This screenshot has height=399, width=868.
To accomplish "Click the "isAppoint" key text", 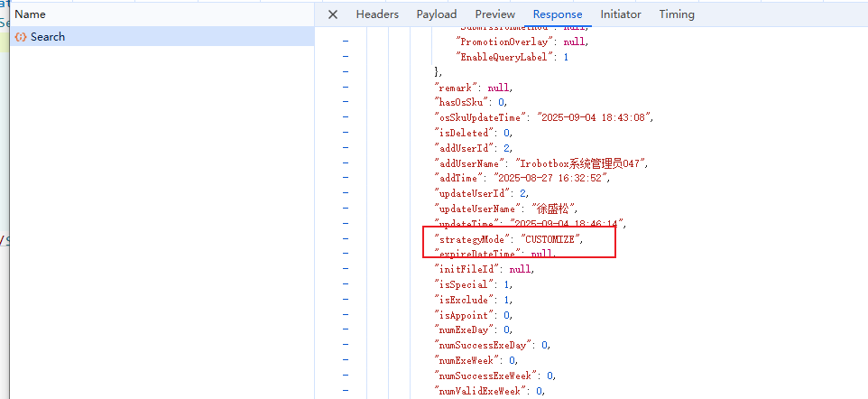I will (464, 315).
